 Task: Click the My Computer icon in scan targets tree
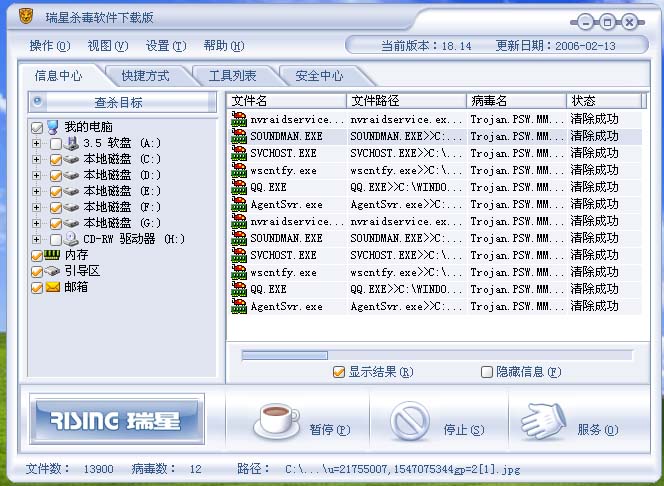point(53,127)
